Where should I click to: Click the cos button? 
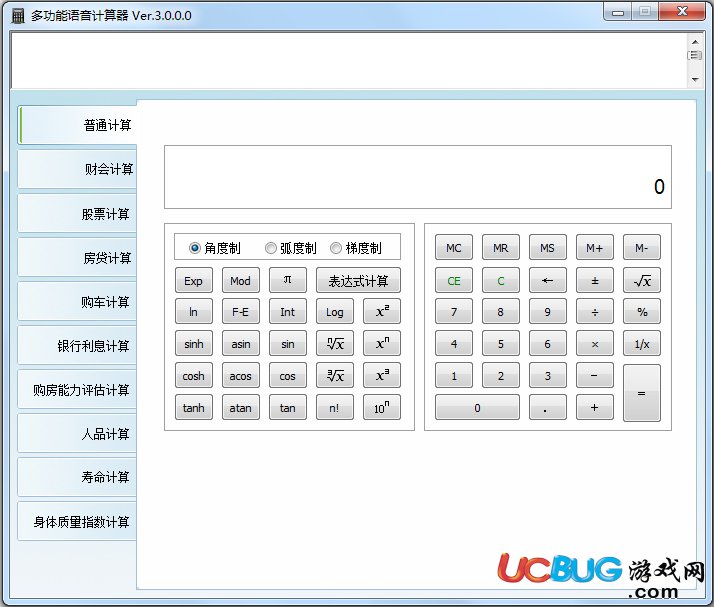point(288,375)
